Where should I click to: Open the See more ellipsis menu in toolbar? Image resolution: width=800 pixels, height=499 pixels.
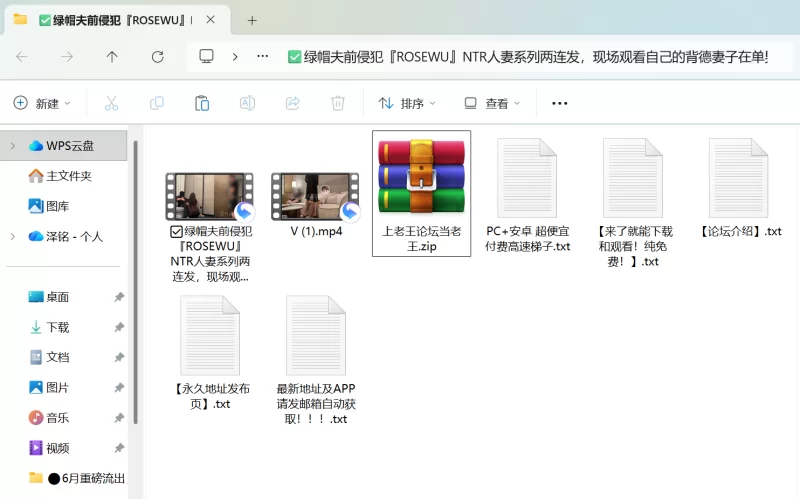(x=560, y=103)
